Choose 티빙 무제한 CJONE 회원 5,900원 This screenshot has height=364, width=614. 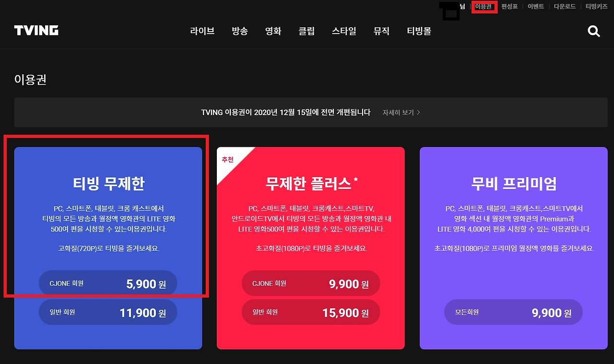pyautogui.click(x=108, y=283)
